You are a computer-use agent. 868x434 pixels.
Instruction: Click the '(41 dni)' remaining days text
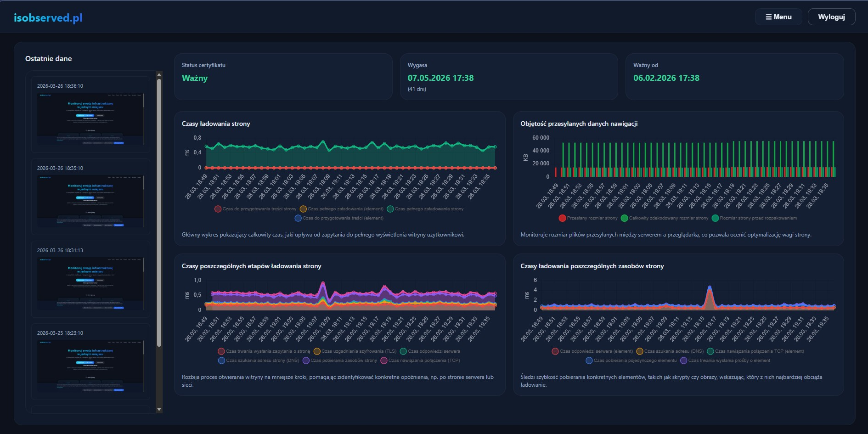click(417, 89)
